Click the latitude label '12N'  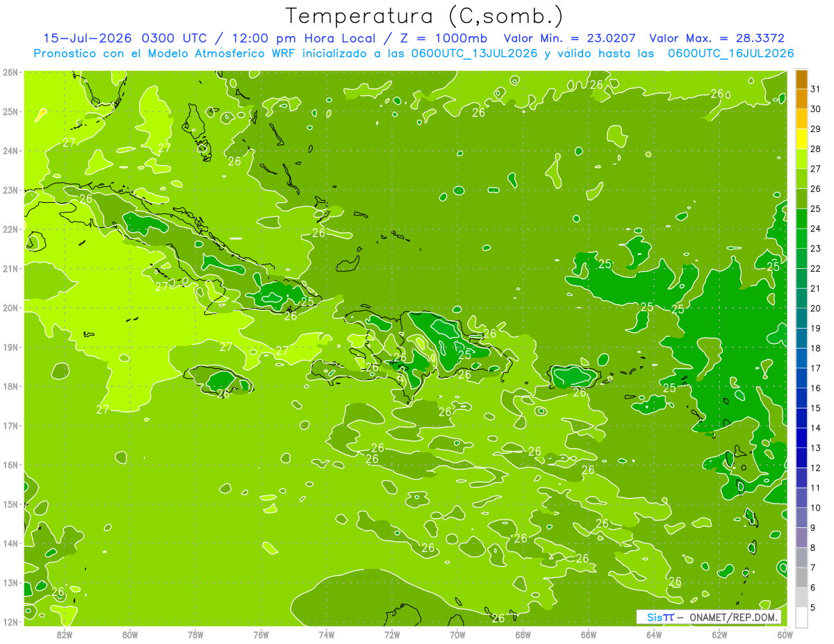[10, 622]
